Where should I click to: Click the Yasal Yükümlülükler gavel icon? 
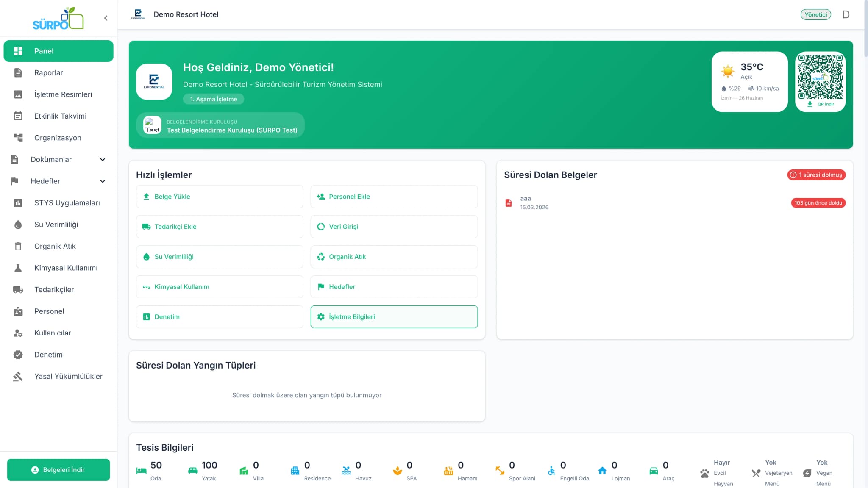(x=18, y=376)
